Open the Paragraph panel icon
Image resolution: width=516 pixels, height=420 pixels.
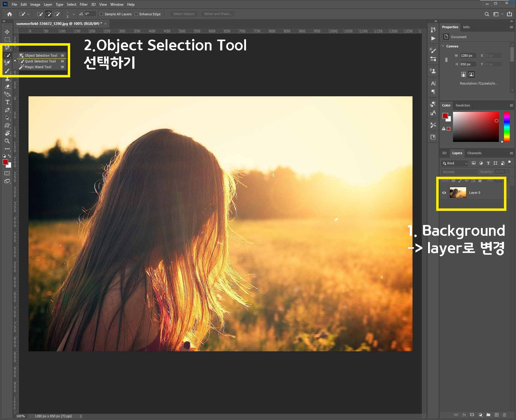433,92
